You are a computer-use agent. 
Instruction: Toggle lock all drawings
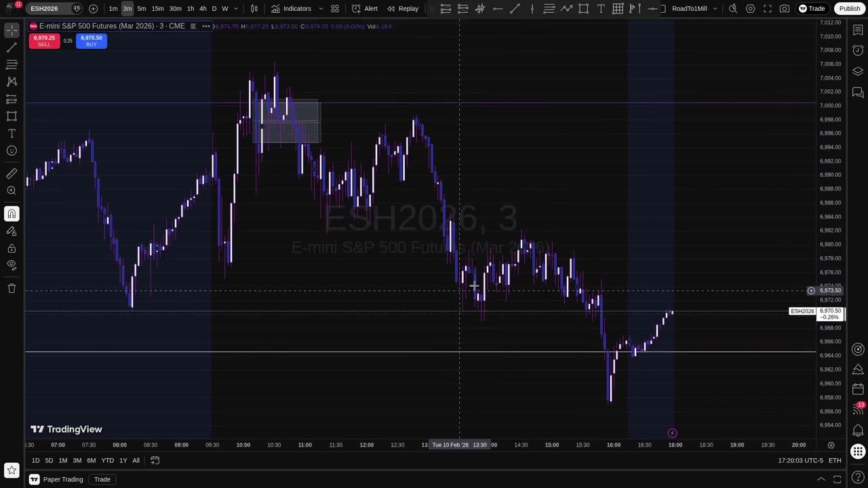tap(12, 248)
